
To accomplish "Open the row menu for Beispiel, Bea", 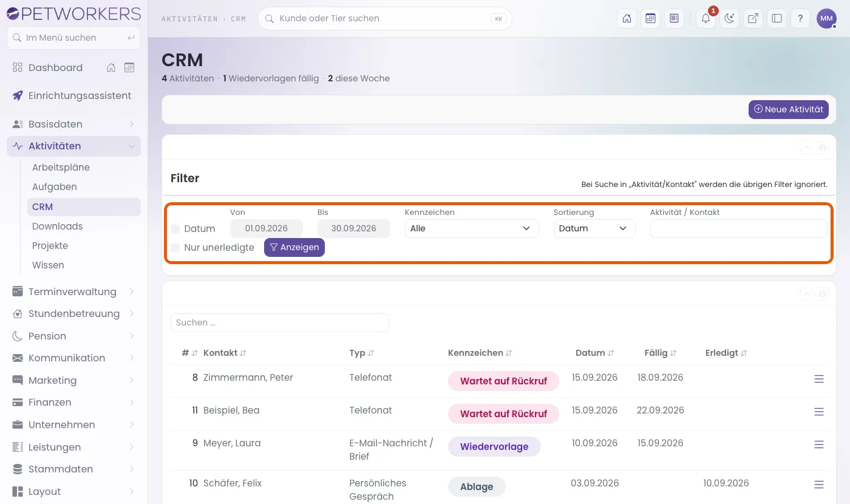I will click(x=819, y=412).
